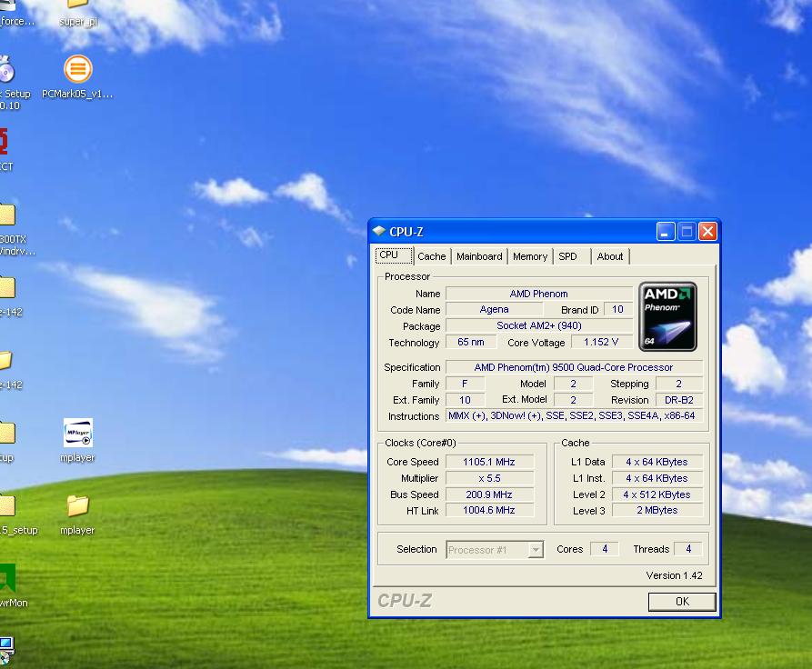Click the L1 Data 4 x 64 KBytes value
Image resolution: width=812 pixels, height=669 pixels.
tap(657, 462)
